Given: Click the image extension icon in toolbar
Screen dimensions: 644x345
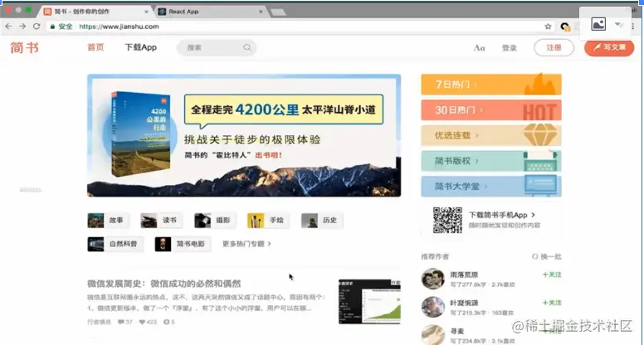Looking at the screenshot, I should [x=598, y=24].
